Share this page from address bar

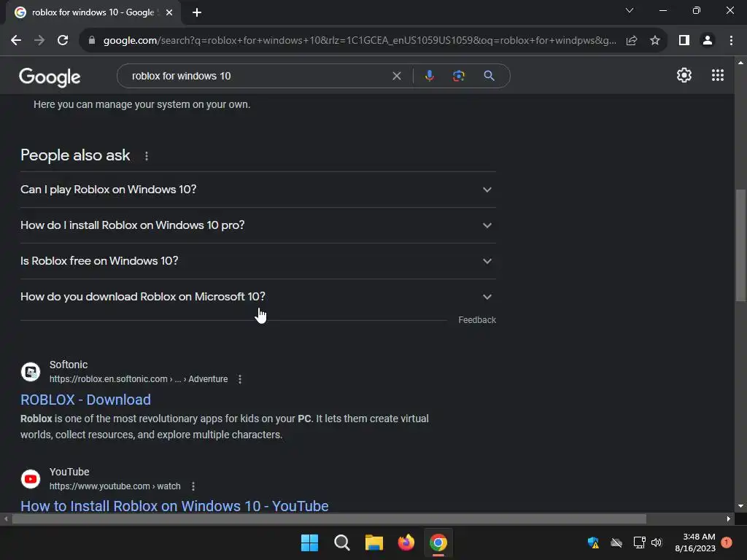coord(632,41)
